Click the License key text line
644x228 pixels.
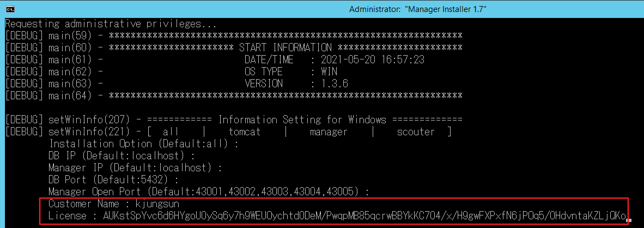[338, 216]
